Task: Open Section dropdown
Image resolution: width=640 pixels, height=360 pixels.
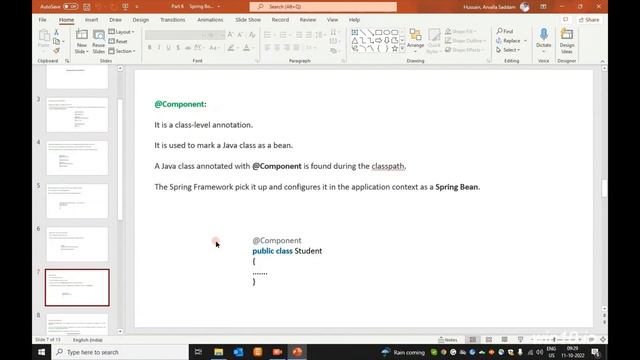Action: [x=122, y=51]
